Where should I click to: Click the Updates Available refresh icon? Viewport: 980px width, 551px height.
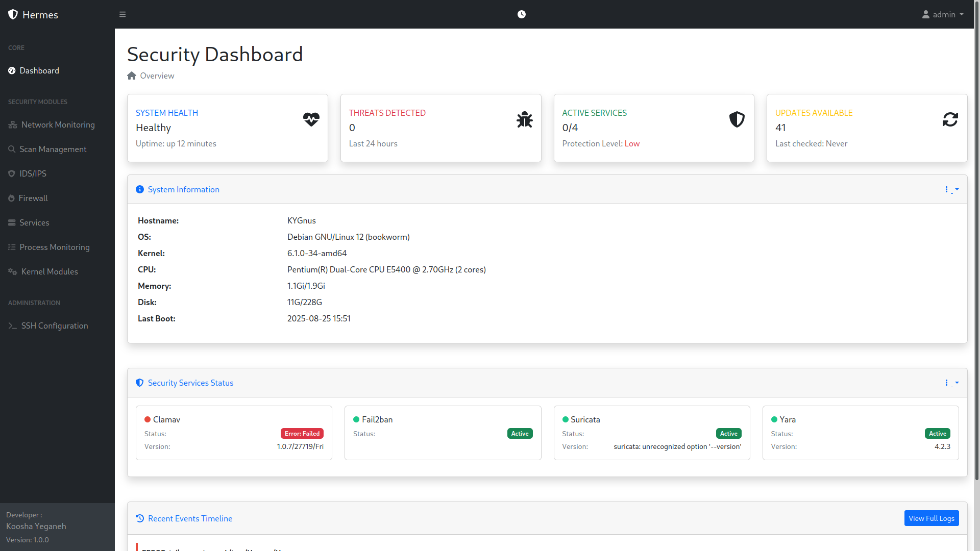tap(950, 119)
